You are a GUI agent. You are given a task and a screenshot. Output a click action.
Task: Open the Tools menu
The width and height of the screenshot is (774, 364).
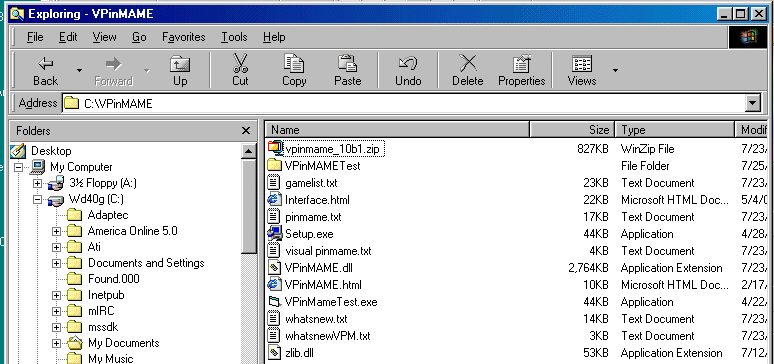[x=234, y=37]
